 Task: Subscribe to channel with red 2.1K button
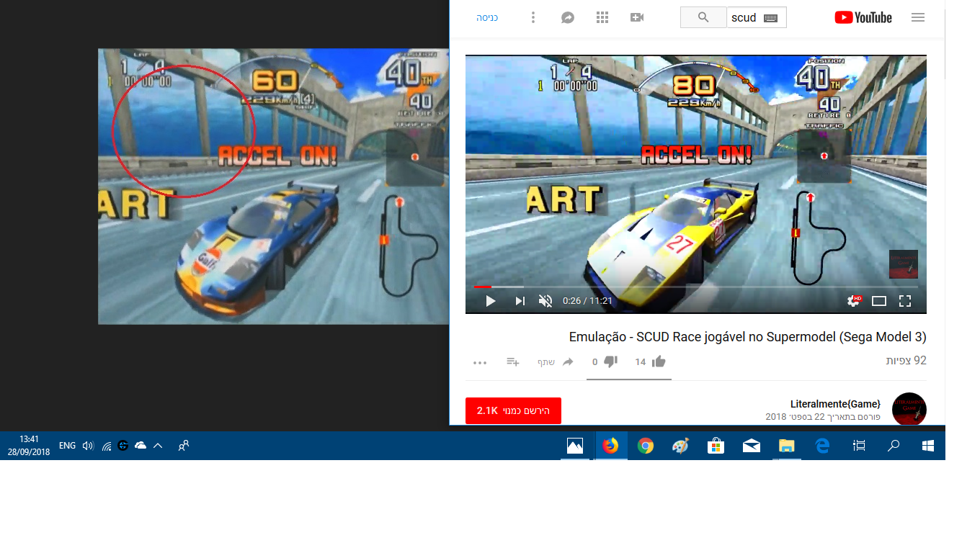(513, 410)
